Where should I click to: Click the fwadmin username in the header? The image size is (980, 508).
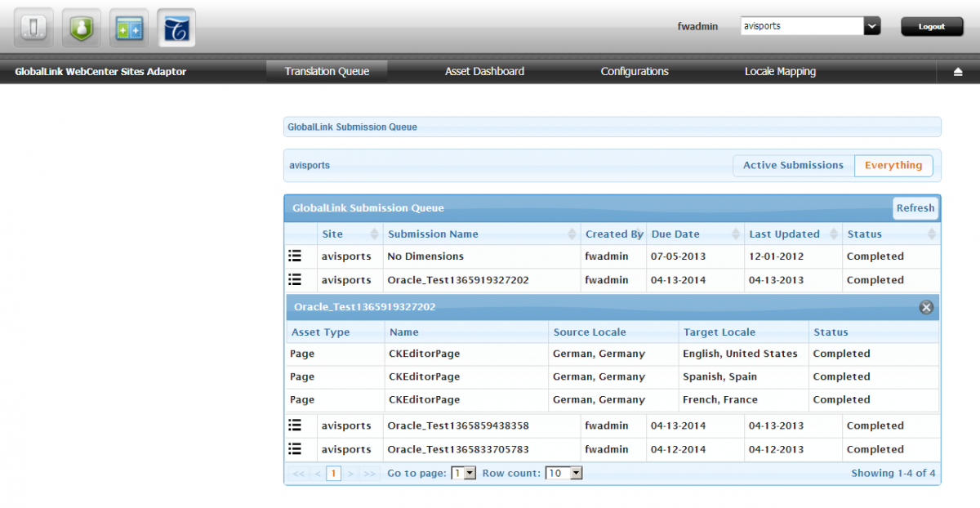697,26
